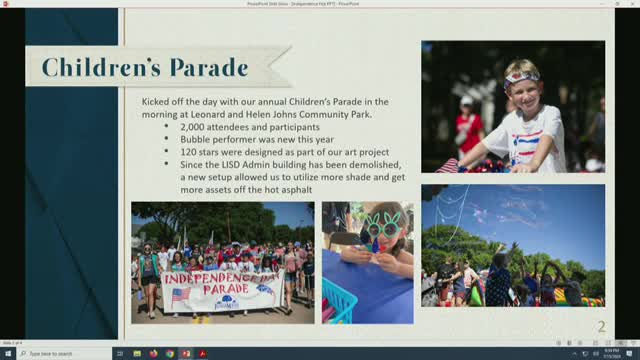Open the notification action center
The height and width of the screenshot is (360, 640).
click(629, 353)
